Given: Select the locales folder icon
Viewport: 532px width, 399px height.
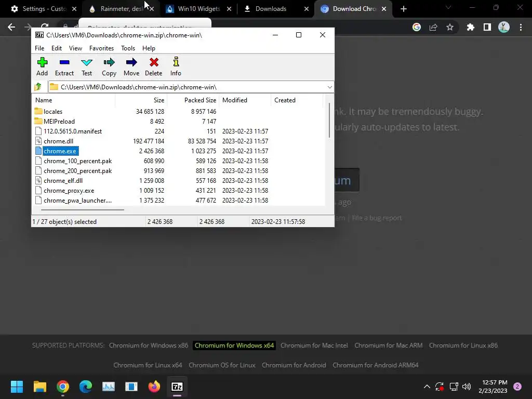Looking at the screenshot, I should (x=38, y=111).
